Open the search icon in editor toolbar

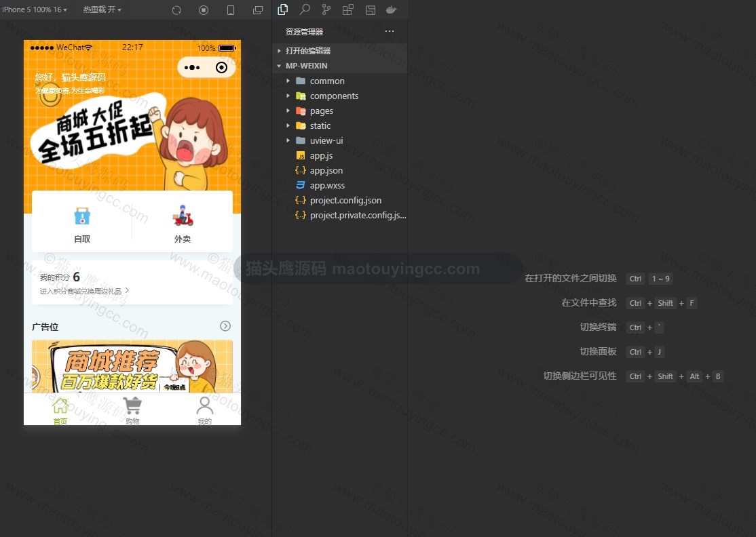tap(305, 9)
